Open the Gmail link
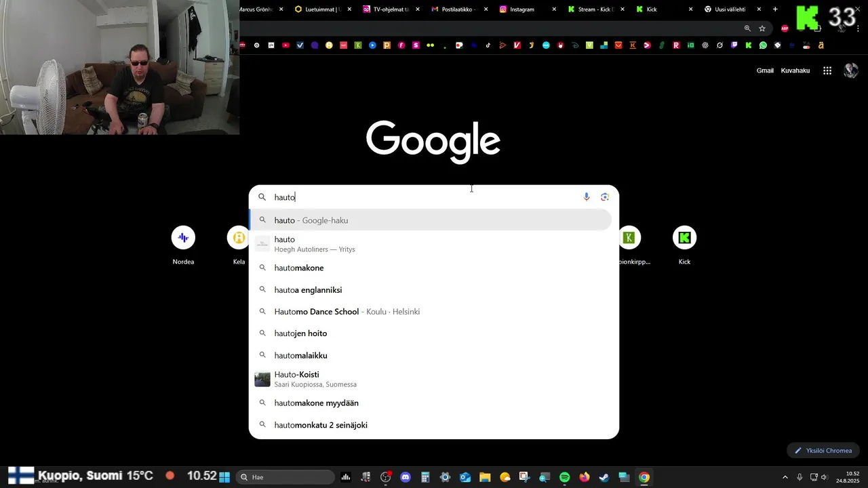The width and height of the screenshot is (868, 488). pos(765,70)
